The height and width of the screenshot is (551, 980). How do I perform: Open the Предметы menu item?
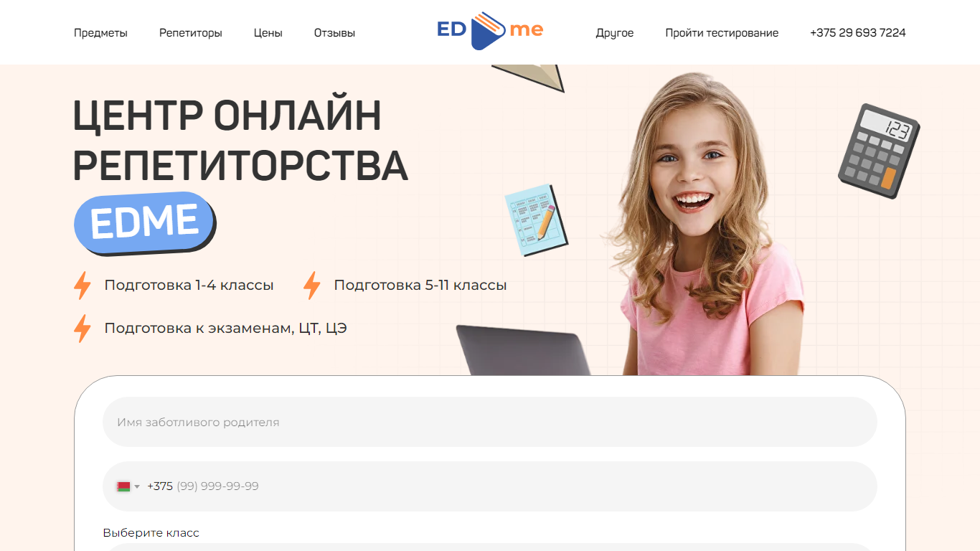100,33
